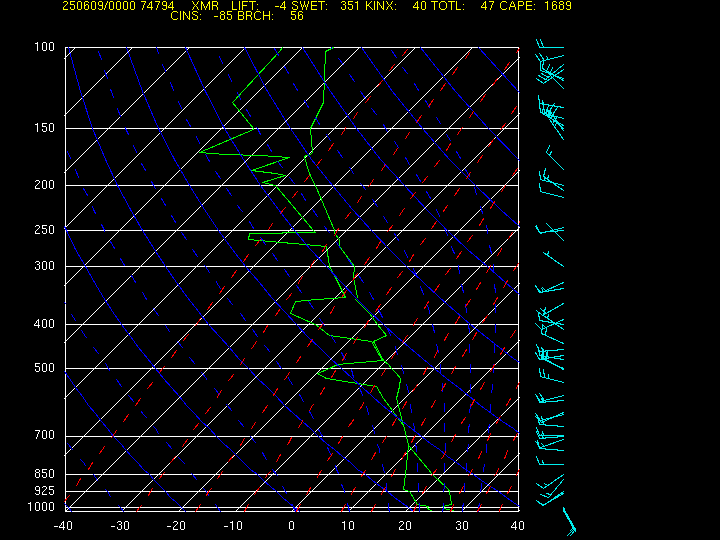The image size is (720, 540).
Task: Select the 500 pressure level label
Action: click(x=44, y=368)
